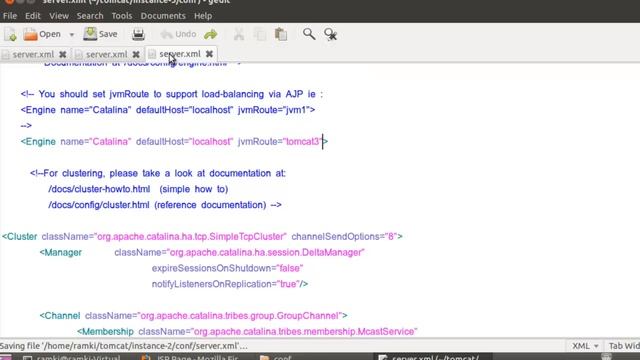Save the current server.xml file
This screenshot has width=640, height=360.
click(100, 34)
